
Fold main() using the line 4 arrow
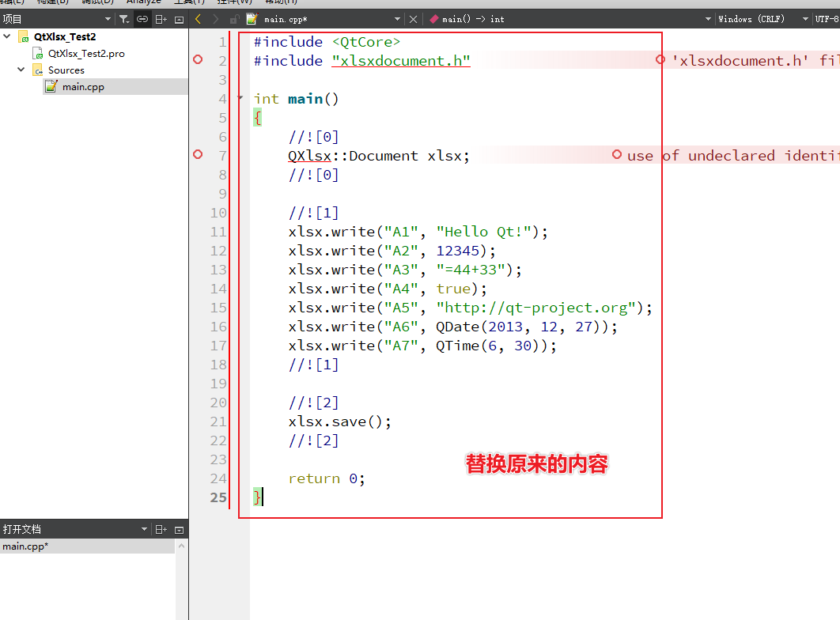(240, 98)
